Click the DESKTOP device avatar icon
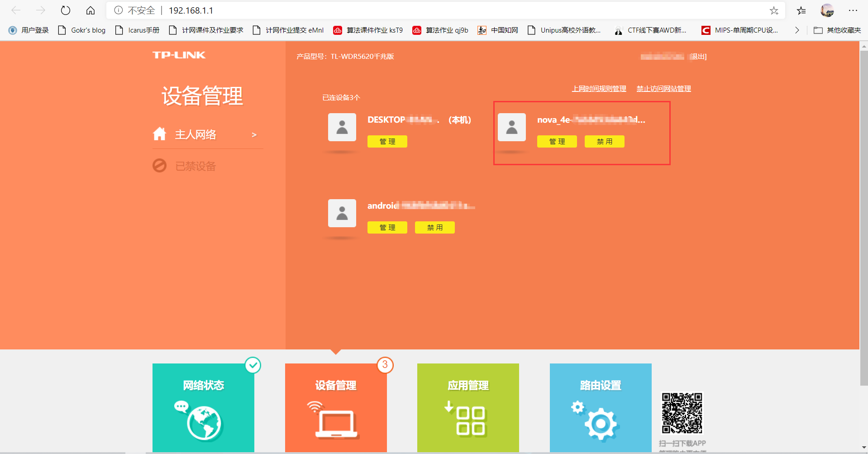Image resolution: width=868 pixels, height=454 pixels. point(342,128)
